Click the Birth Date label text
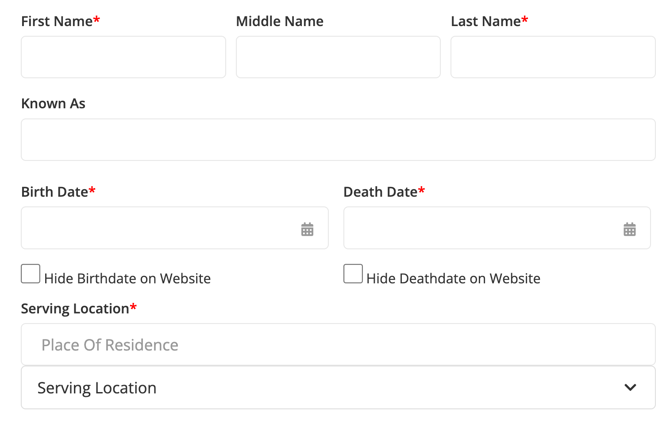Viewport: 670px width, 427px height. coord(55,191)
